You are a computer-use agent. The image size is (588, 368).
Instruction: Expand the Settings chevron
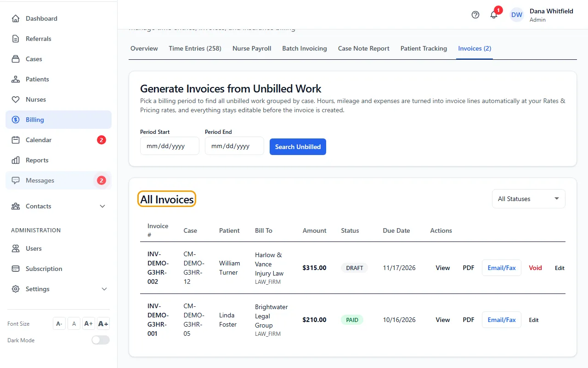tap(104, 289)
